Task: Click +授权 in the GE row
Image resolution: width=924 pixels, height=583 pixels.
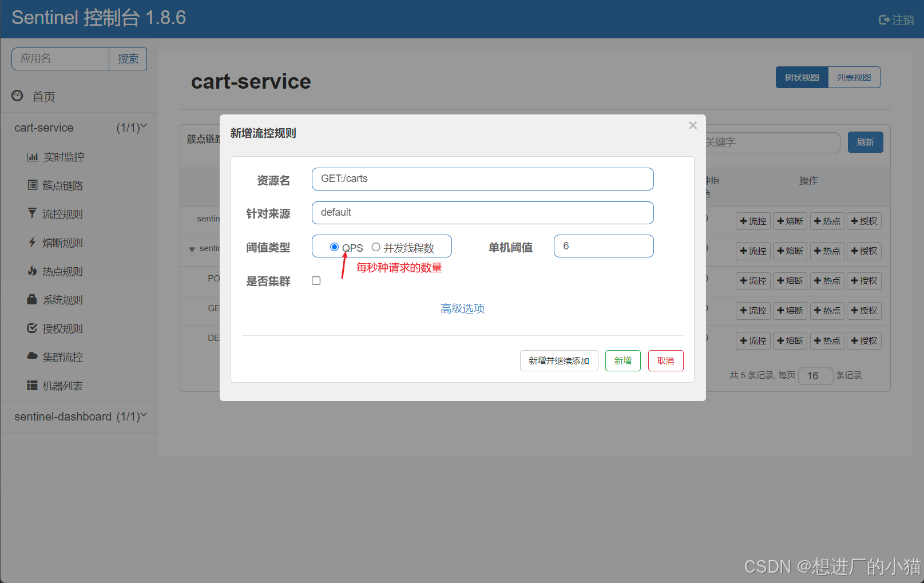Action: (864, 310)
